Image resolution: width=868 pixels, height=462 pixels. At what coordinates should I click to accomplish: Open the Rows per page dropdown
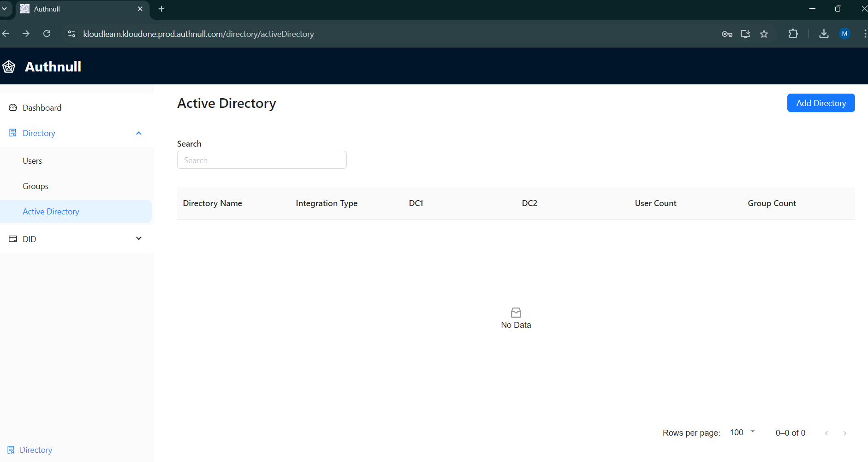pos(742,432)
